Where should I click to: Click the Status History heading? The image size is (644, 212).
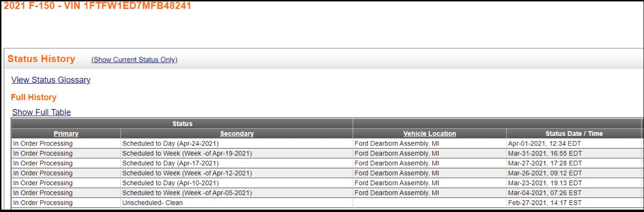click(41, 59)
